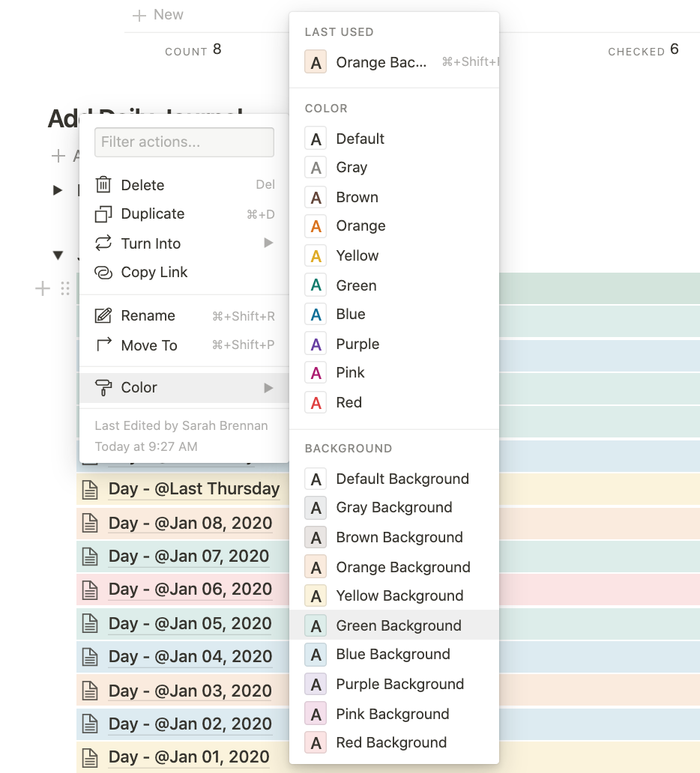Open the Color submenu arrow
This screenshot has width=700, height=773.
click(x=268, y=388)
